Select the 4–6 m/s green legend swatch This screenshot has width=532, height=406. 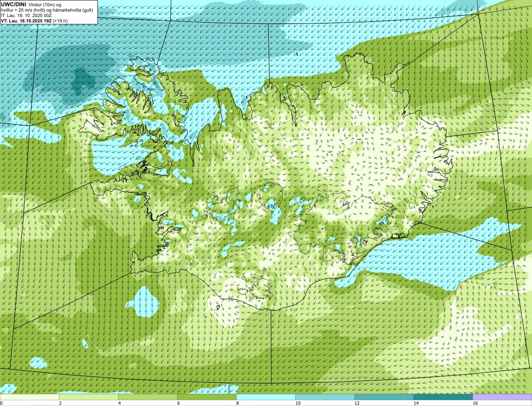148,397
